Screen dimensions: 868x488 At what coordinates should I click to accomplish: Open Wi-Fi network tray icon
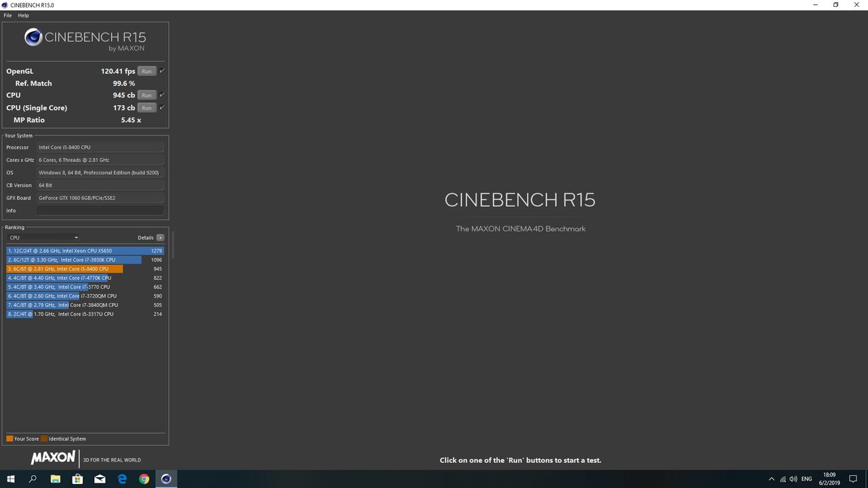(x=783, y=479)
